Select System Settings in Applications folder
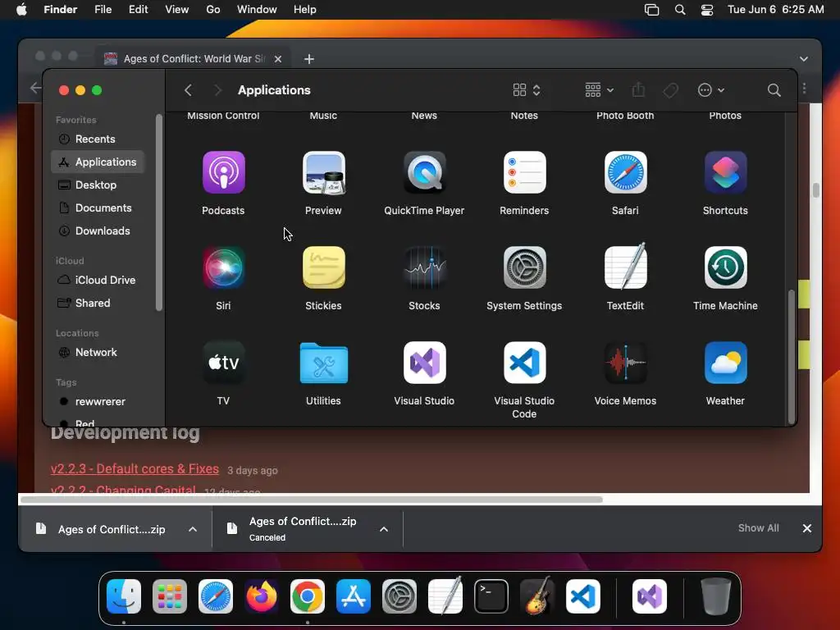This screenshot has width=840, height=630. click(x=524, y=267)
